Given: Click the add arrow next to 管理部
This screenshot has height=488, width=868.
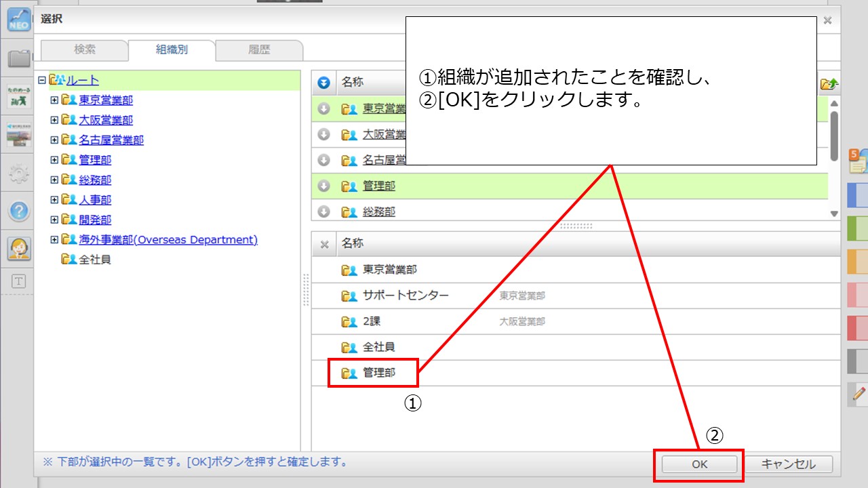Looking at the screenshot, I should [x=324, y=186].
